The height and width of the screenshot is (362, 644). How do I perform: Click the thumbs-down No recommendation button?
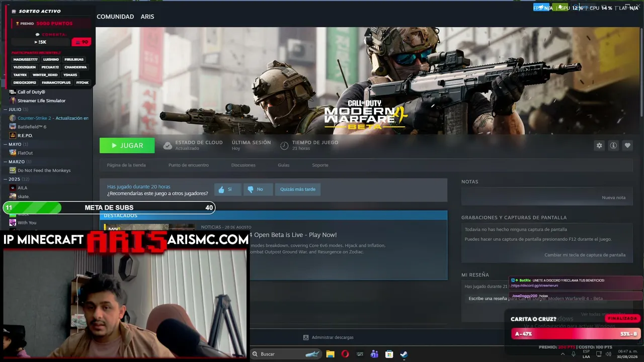[258, 190]
